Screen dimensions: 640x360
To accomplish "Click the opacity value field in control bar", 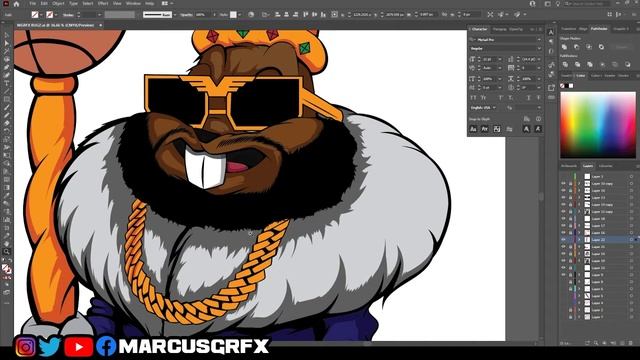I will pyautogui.click(x=202, y=15).
